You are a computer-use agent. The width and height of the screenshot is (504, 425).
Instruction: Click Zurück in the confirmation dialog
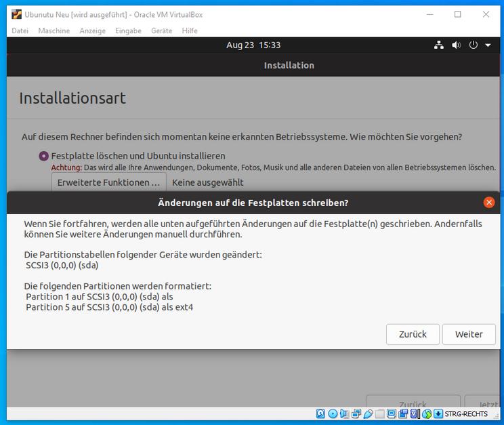pos(413,334)
